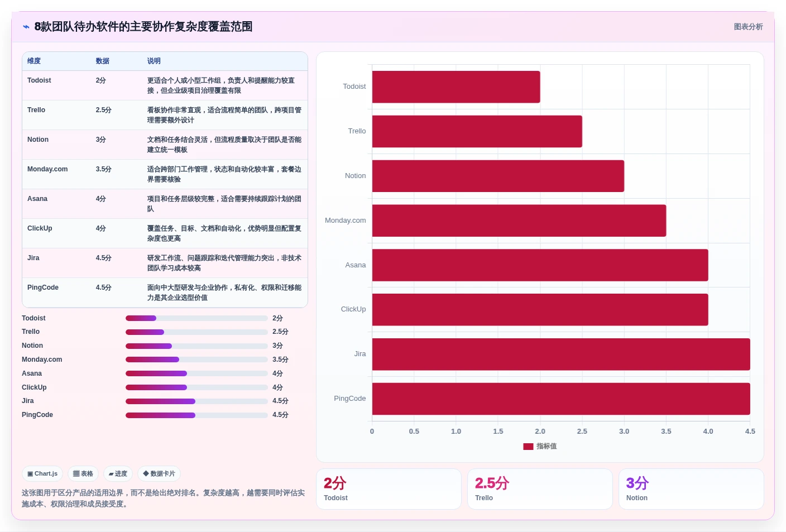The image size is (786, 532).
Task: Click the 数据卡片 tag chip
Action: pos(159,473)
